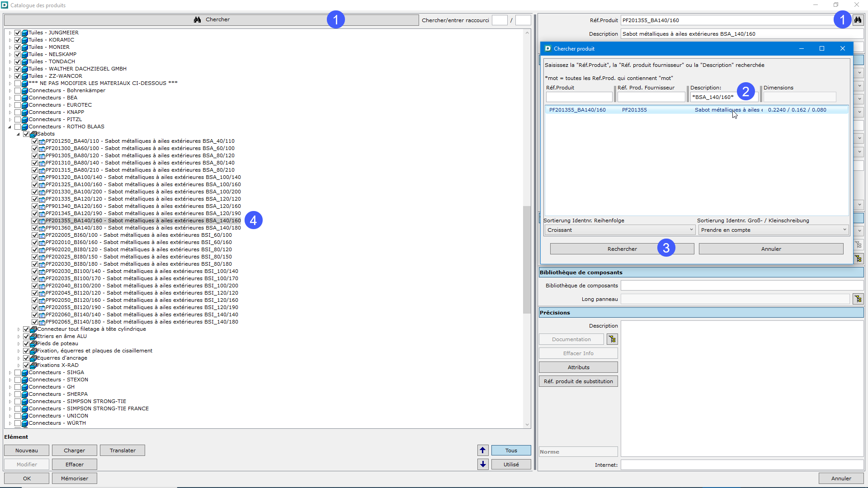
Task: Click the blue up arrow button
Action: pos(483,450)
